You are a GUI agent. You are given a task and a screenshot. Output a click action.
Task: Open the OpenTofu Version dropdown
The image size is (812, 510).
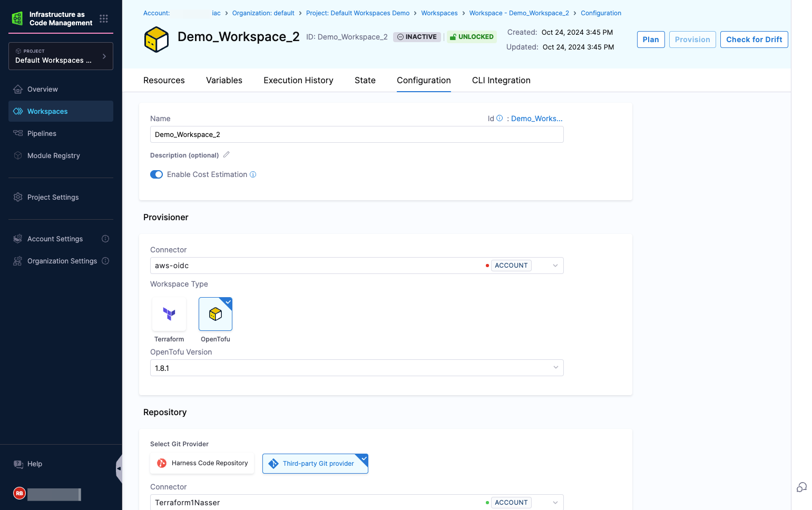click(357, 368)
